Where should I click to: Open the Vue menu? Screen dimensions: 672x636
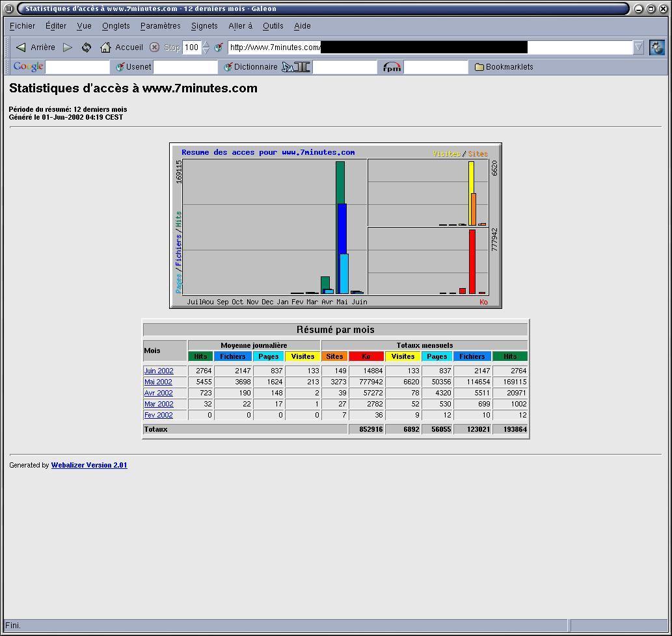[84, 26]
